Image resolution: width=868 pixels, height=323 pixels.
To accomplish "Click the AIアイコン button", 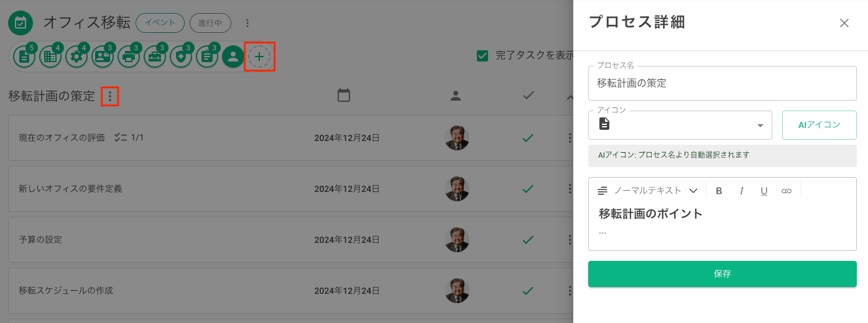I will click(x=820, y=125).
